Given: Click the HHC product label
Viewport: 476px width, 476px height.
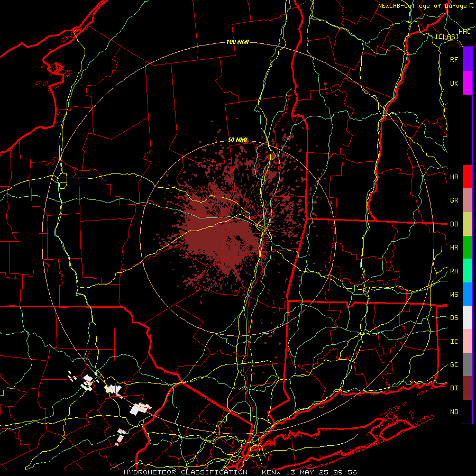Looking at the screenshot, I should point(464,32).
